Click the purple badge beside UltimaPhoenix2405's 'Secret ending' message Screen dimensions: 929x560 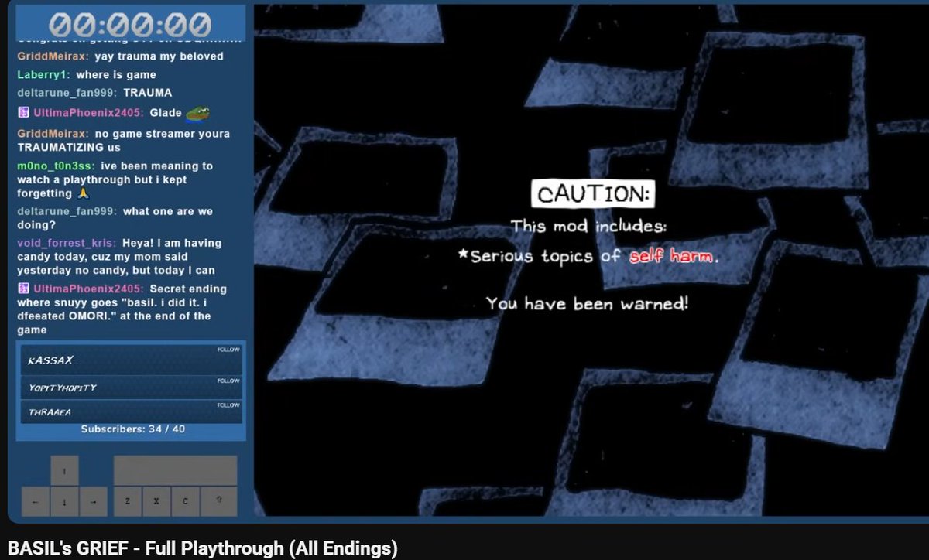click(23, 289)
